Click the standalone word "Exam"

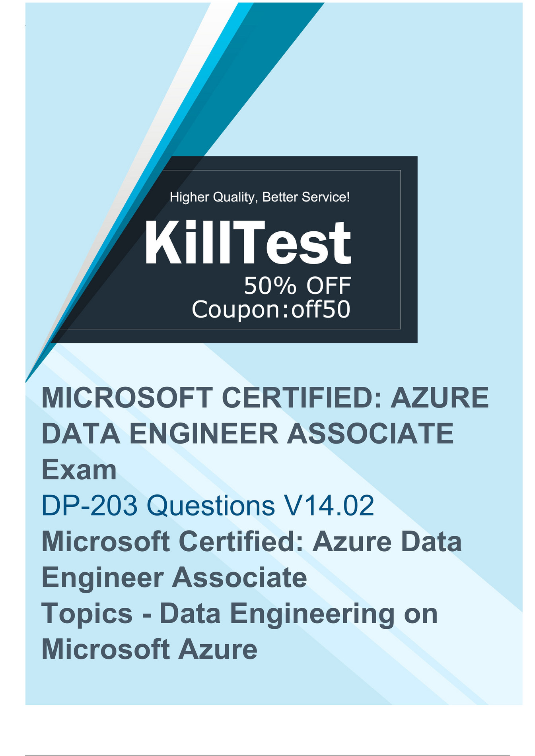click(79, 470)
